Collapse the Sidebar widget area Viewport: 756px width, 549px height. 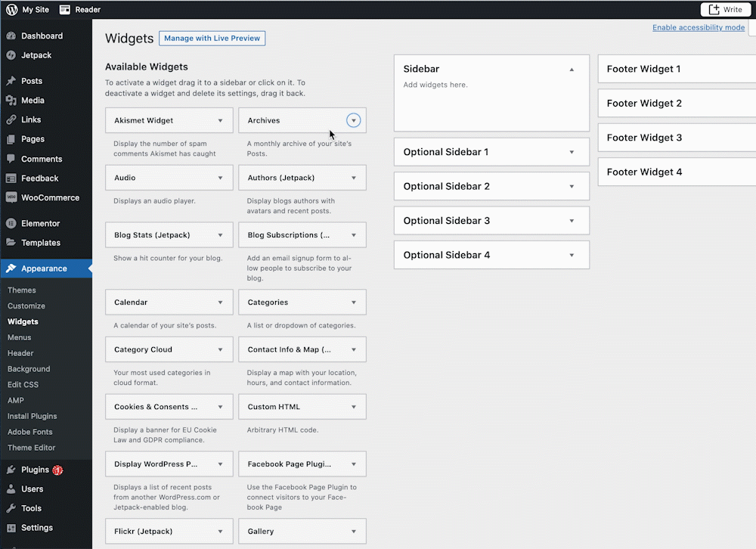[572, 68]
